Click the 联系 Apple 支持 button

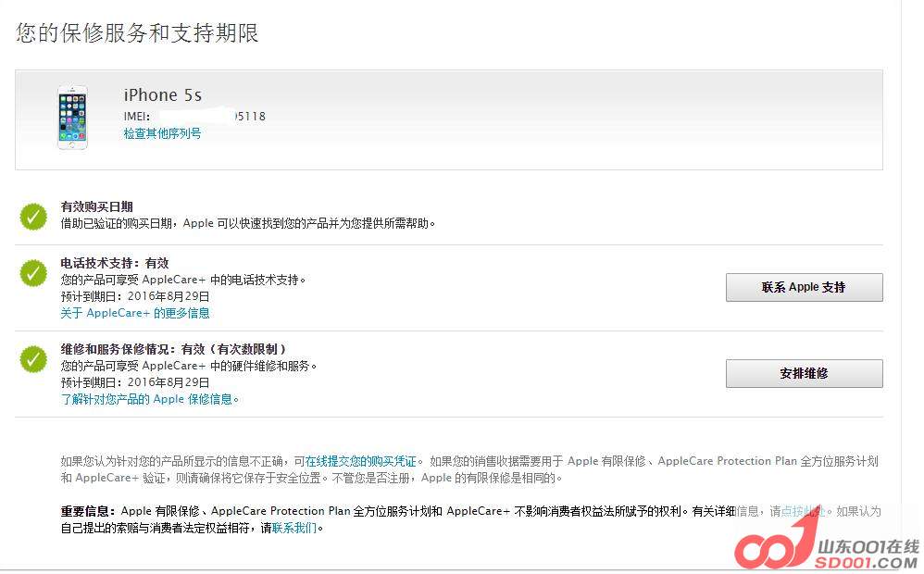pos(804,287)
